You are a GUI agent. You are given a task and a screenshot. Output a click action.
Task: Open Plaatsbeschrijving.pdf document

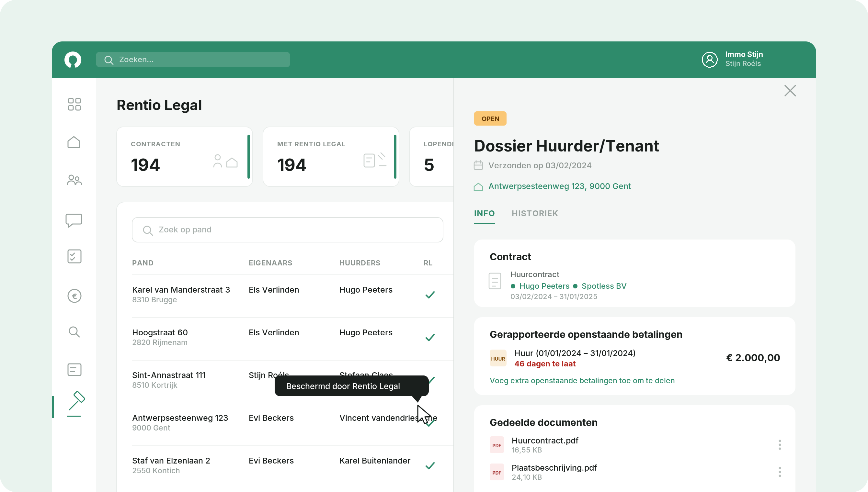[x=554, y=468]
